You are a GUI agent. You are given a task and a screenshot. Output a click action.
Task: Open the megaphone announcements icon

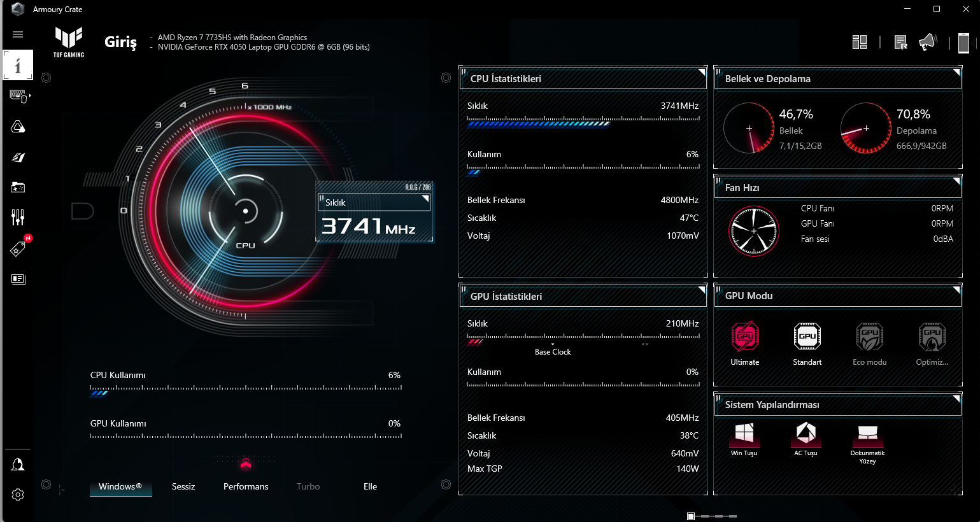point(928,43)
